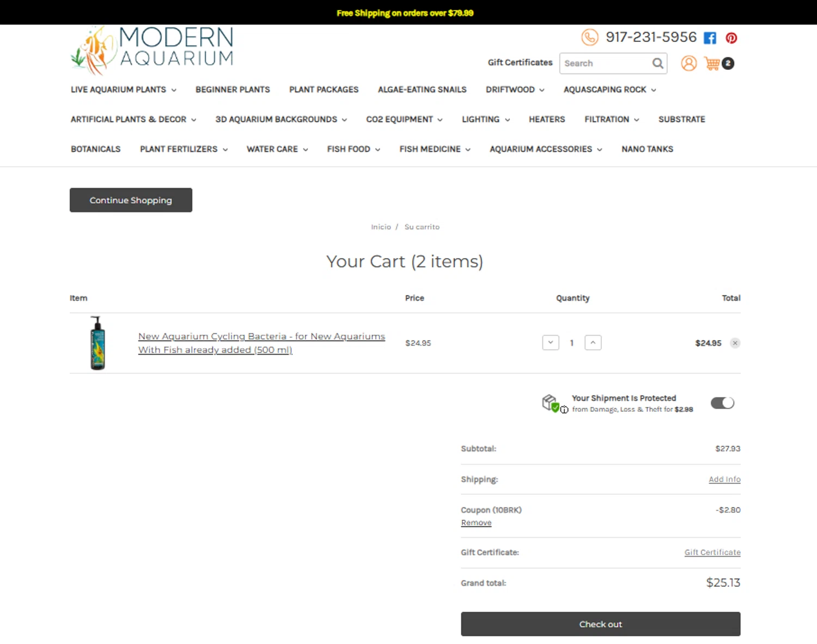Viewport: 817px width, 644px height.
Task: Click the -$2.80 coupon discount value
Action: [728, 510]
